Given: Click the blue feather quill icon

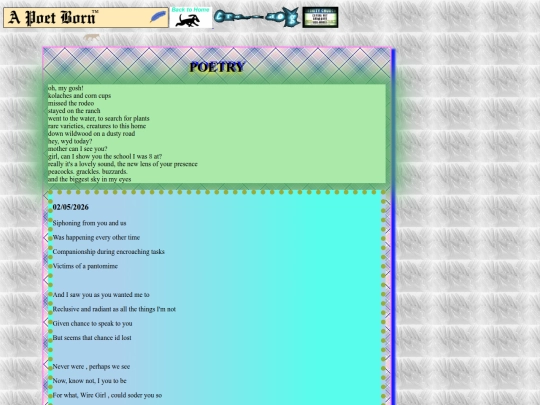Looking at the screenshot, I should point(158,16).
